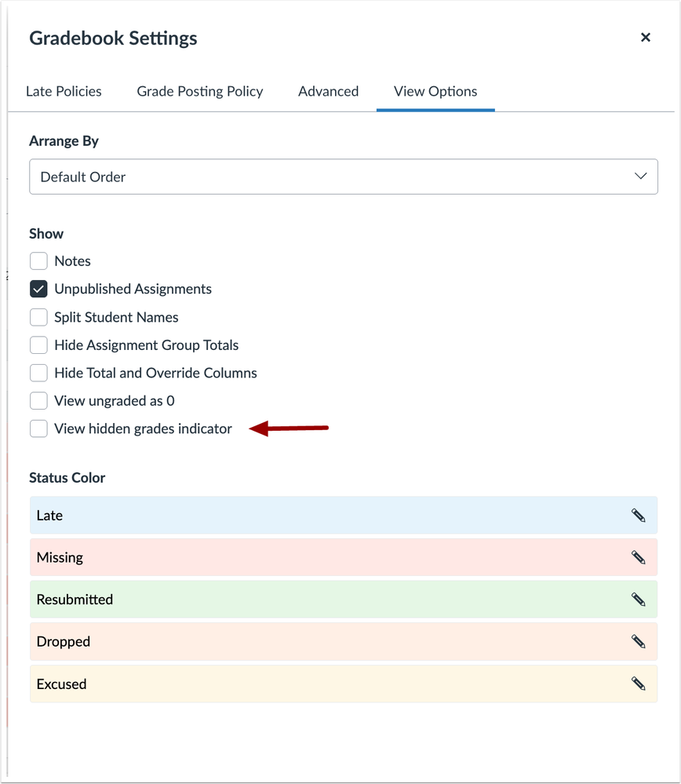The image size is (681, 784).
Task: Tick Hide Total and Override Columns
Action: 38,373
